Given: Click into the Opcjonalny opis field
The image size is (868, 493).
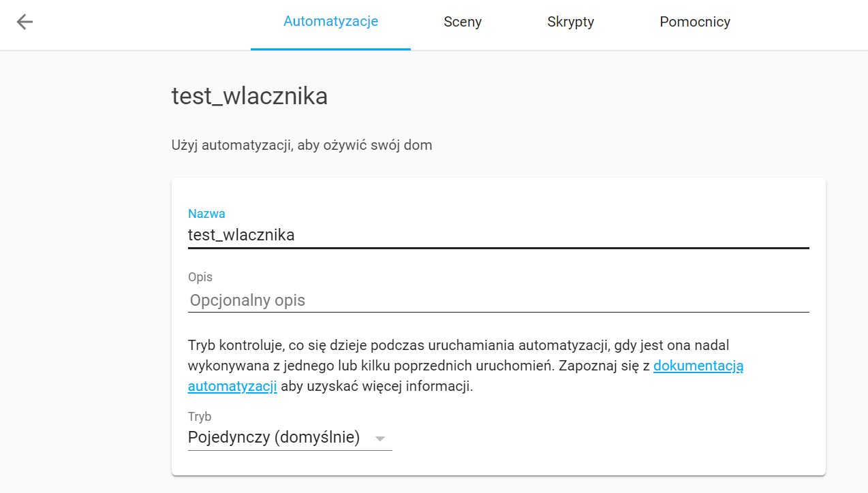Looking at the screenshot, I should click(x=497, y=300).
